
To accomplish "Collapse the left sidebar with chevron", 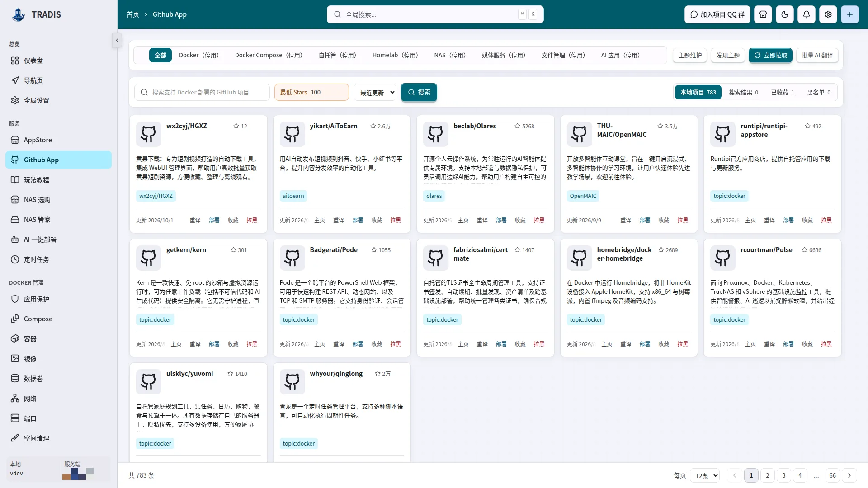I will pos(117,40).
